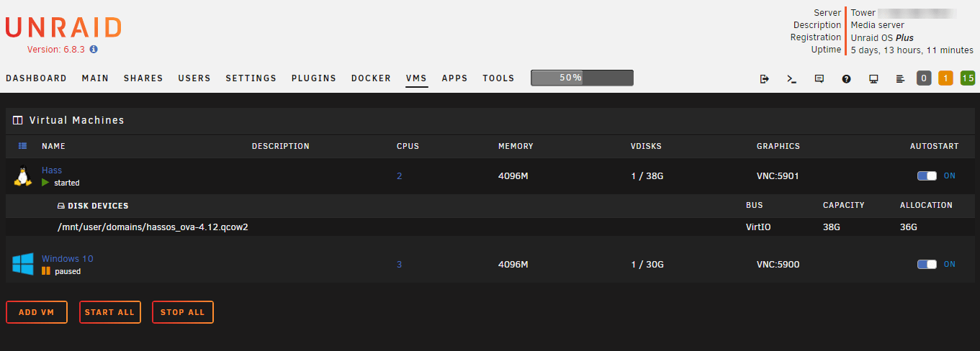Click the monitor info icon

click(873, 78)
